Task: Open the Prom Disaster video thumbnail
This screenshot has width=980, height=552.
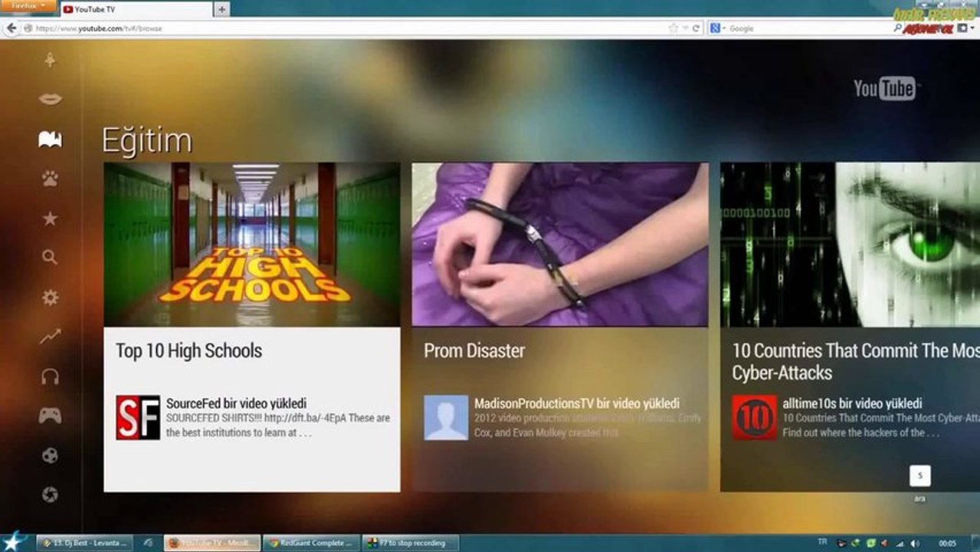Action: tap(560, 245)
